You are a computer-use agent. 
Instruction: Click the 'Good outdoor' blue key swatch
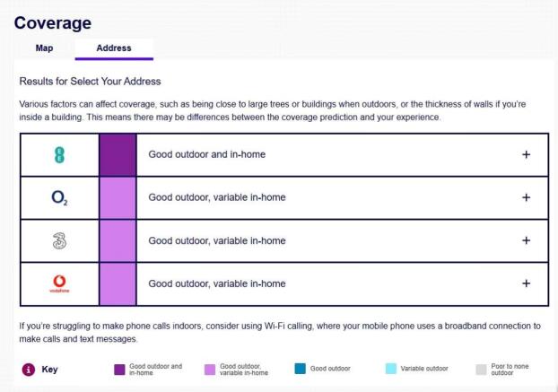tap(301, 369)
